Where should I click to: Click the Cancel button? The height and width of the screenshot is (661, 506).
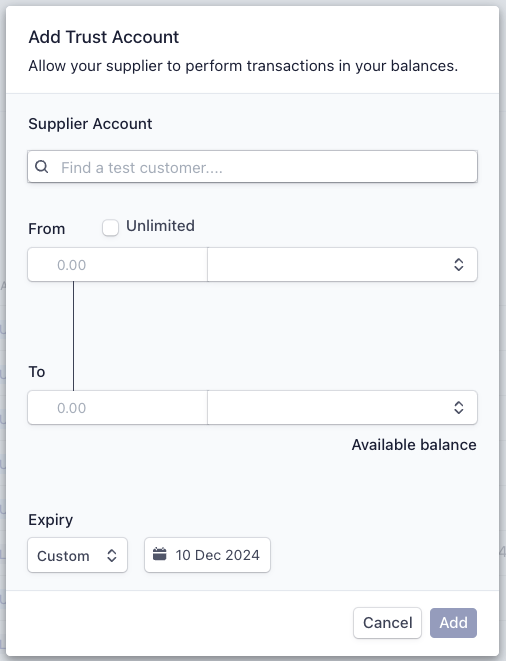pos(388,623)
